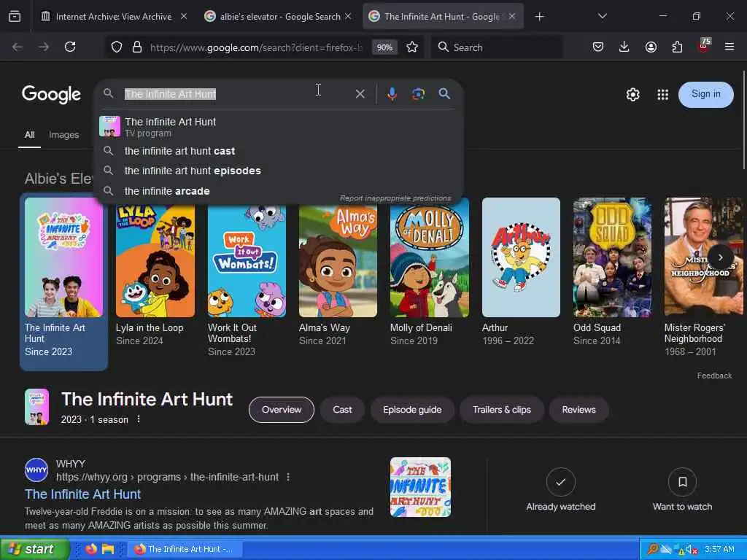747x560 pixels.
Task: Open the Reviews chip
Action: pos(578,410)
